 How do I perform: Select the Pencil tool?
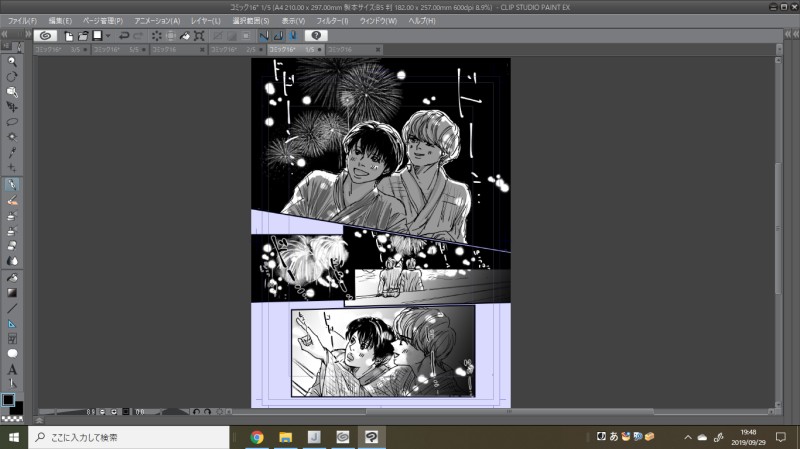pyautogui.click(x=12, y=200)
